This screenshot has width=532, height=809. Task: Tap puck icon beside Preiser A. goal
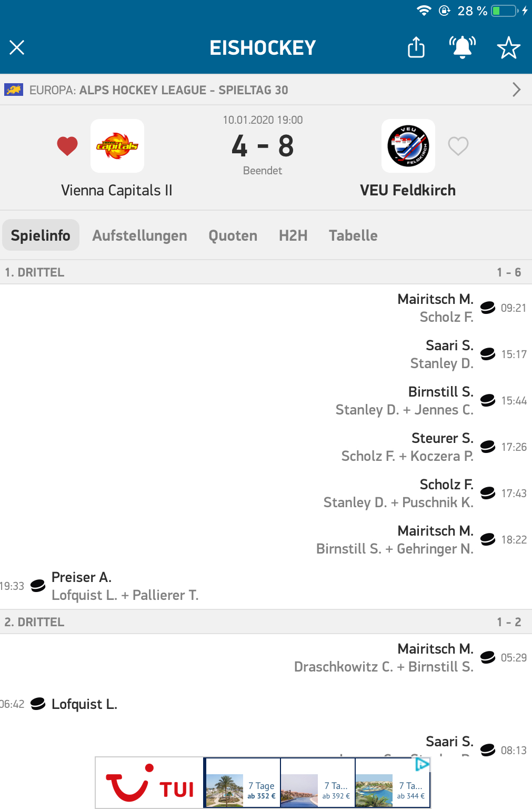coord(38,586)
